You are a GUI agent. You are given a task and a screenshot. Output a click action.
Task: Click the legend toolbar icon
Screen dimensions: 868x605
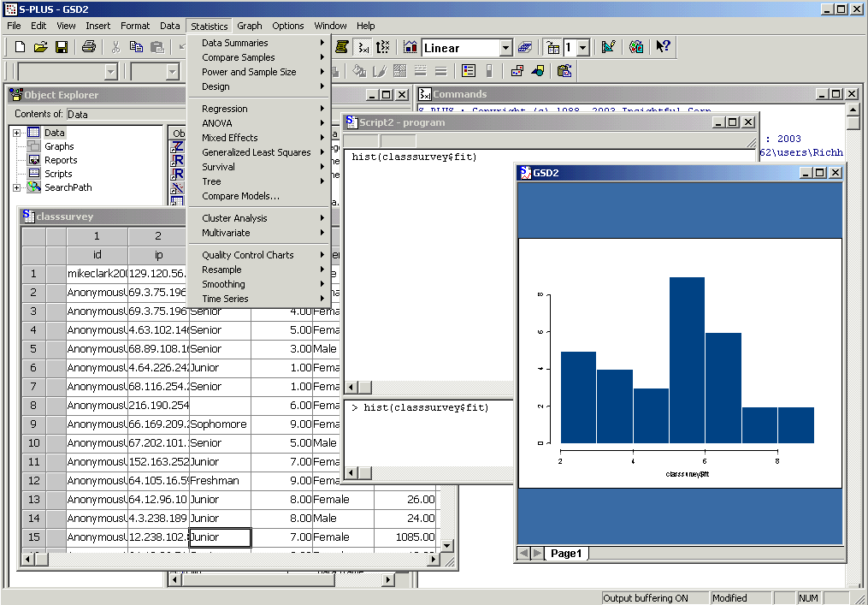tap(469, 71)
